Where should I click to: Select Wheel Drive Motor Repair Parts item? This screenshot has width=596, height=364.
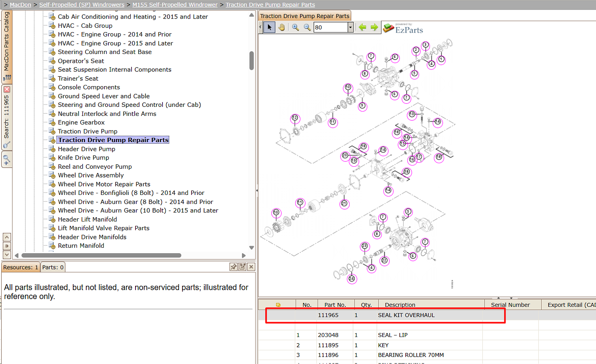tap(104, 184)
